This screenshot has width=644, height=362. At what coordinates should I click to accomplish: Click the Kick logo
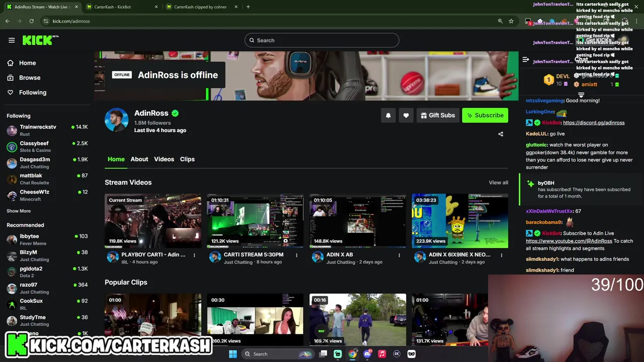[x=40, y=40]
